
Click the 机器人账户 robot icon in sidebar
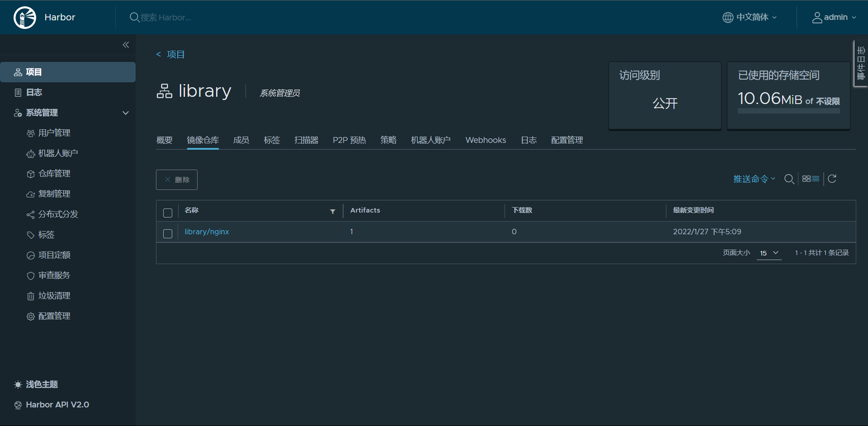pos(31,154)
